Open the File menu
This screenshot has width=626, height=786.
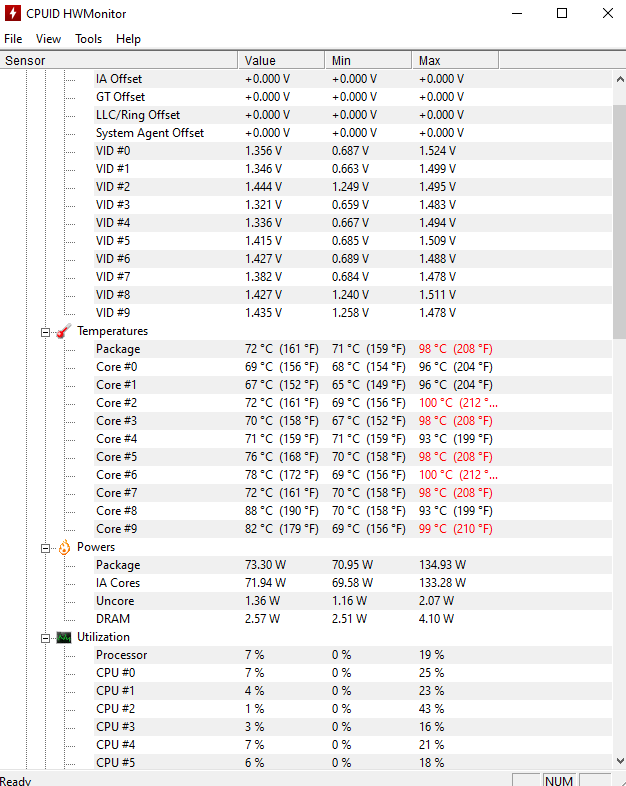(13, 39)
